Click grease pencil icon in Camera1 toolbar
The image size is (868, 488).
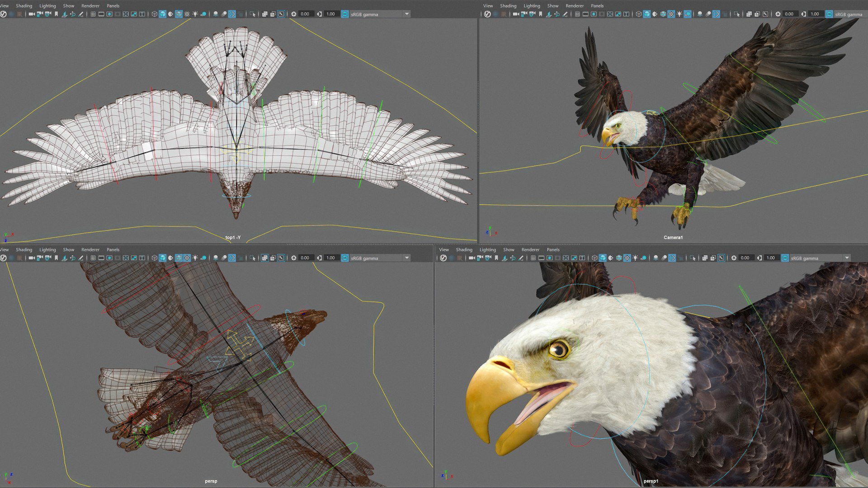pos(565,14)
